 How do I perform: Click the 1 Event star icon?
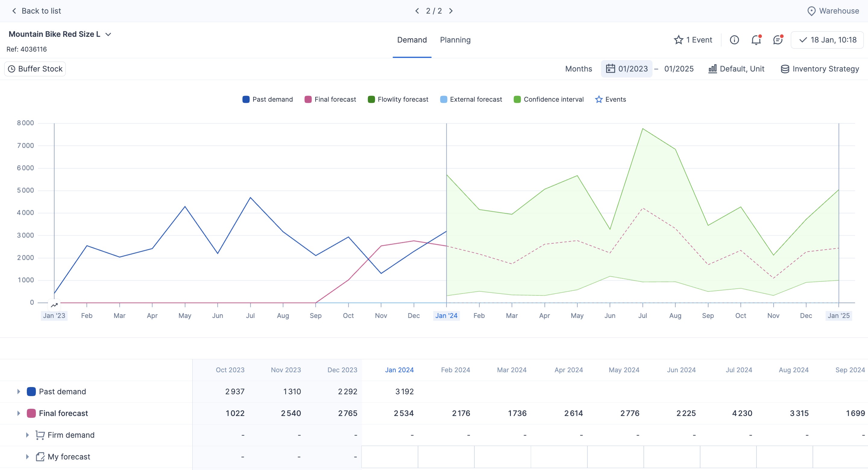[678, 40]
